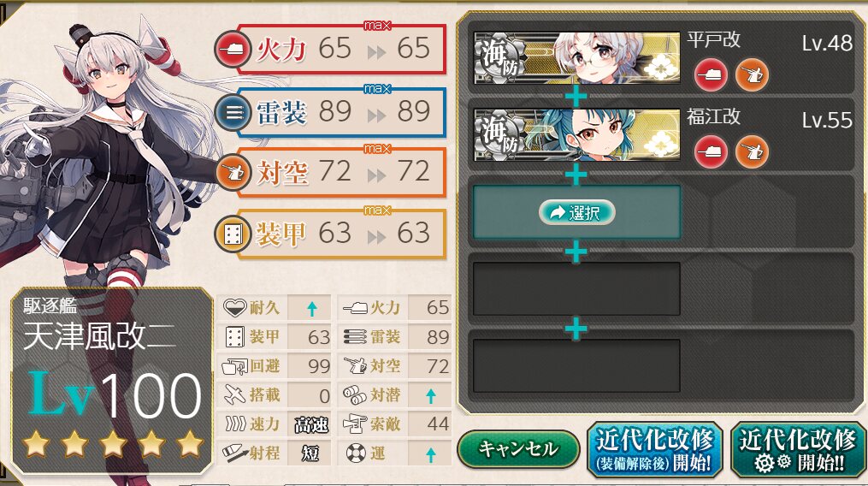This screenshot has width=868, height=486.
Task: Cancel with the green キャンセル button
Action: click(x=518, y=449)
